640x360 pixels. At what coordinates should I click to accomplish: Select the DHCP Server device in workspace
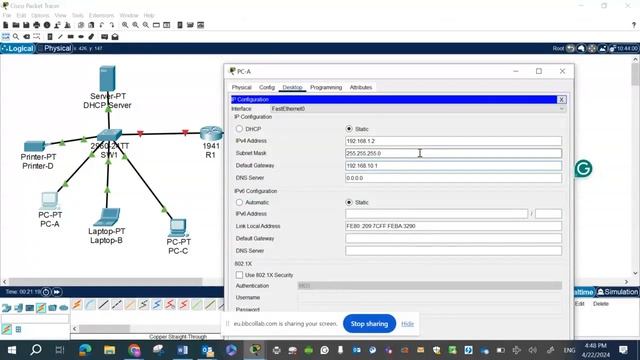click(x=107, y=78)
